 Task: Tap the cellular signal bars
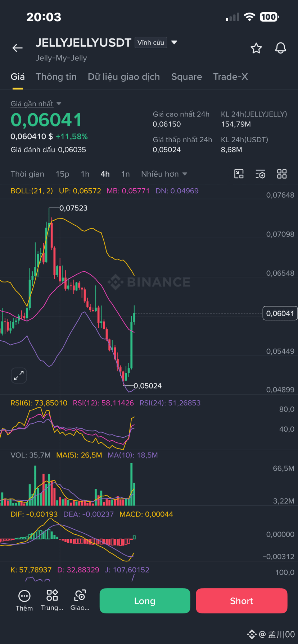pyautogui.click(x=232, y=17)
